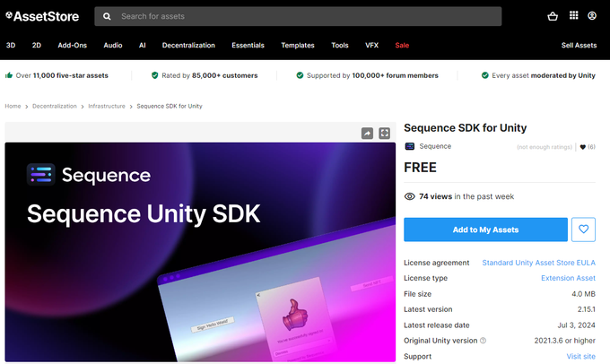
Task: Open the shopping cart icon
Action: (x=553, y=16)
